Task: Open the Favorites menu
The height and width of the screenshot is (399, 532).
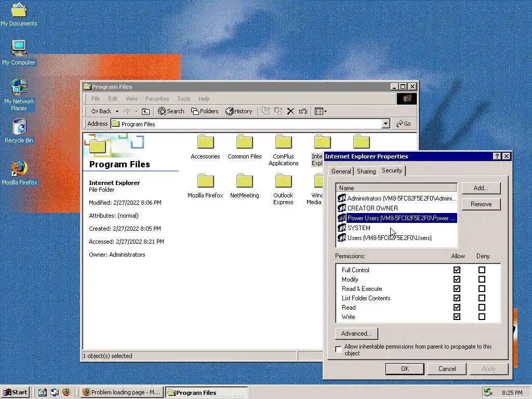Action: pos(157,99)
